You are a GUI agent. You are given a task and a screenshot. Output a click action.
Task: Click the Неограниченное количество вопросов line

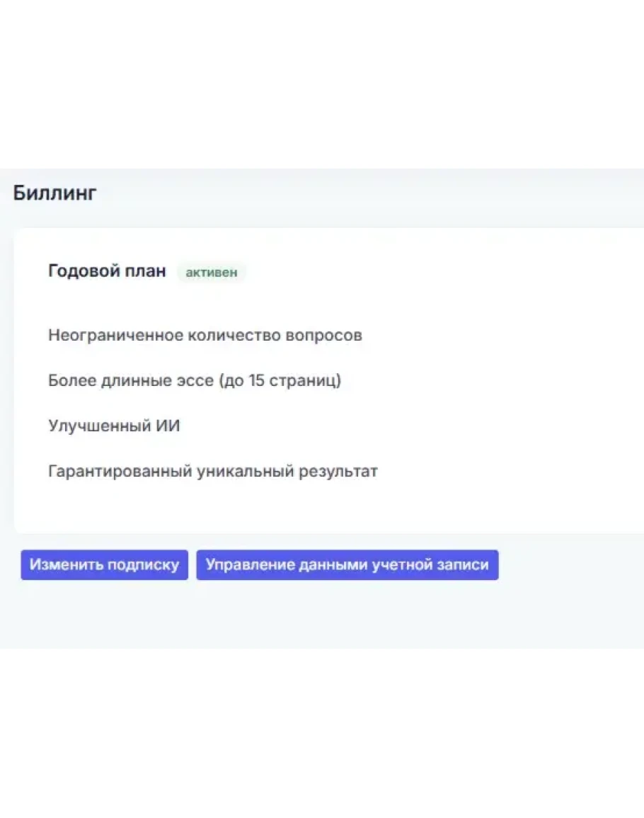pyautogui.click(x=205, y=335)
